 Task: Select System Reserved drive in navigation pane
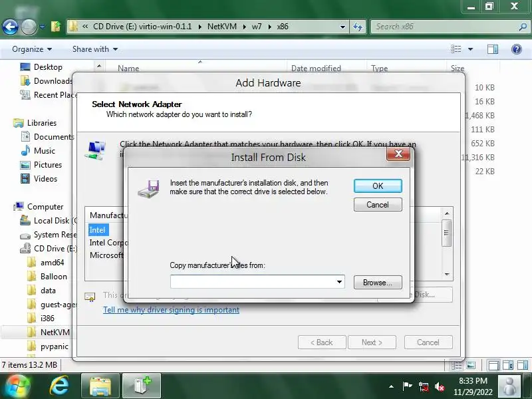point(48,235)
